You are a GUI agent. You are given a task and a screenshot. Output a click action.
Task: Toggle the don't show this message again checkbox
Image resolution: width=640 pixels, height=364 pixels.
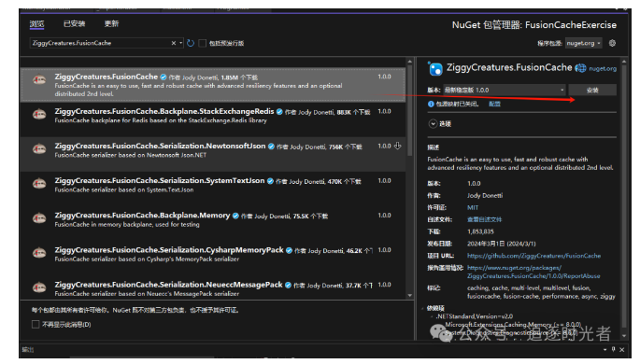[36, 325]
